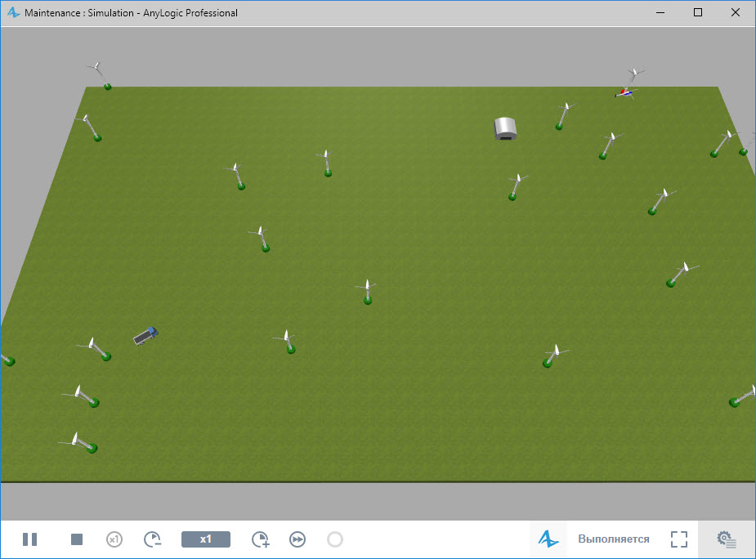This screenshot has width=756, height=559.
Task: Speed up the simulation
Action: coord(261,539)
